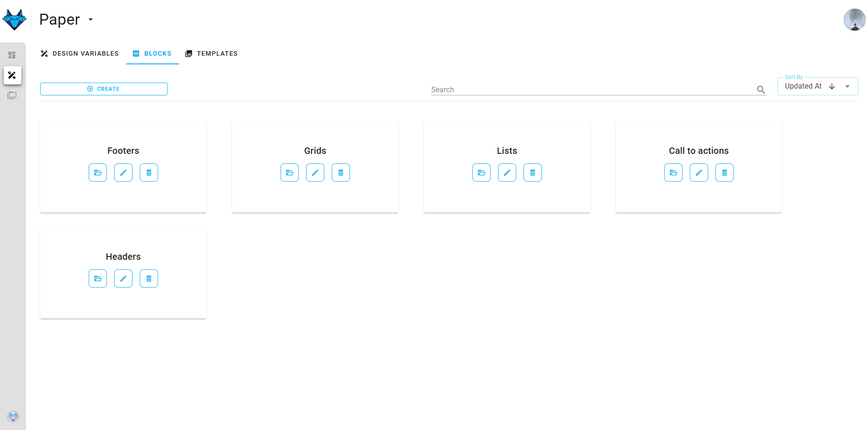The image size is (868, 430).
Task: Click the Paper project name
Action: (59, 20)
